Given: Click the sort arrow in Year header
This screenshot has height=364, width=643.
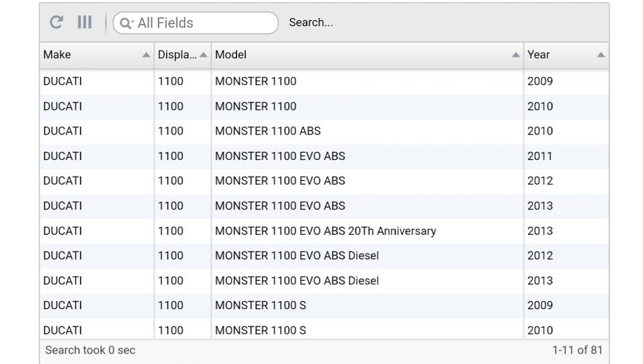Looking at the screenshot, I should click(601, 56).
